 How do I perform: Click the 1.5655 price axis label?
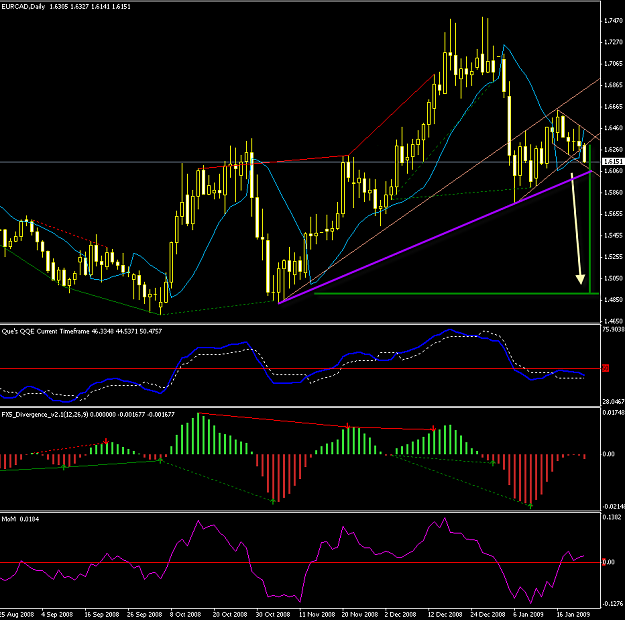pos(613,214)
